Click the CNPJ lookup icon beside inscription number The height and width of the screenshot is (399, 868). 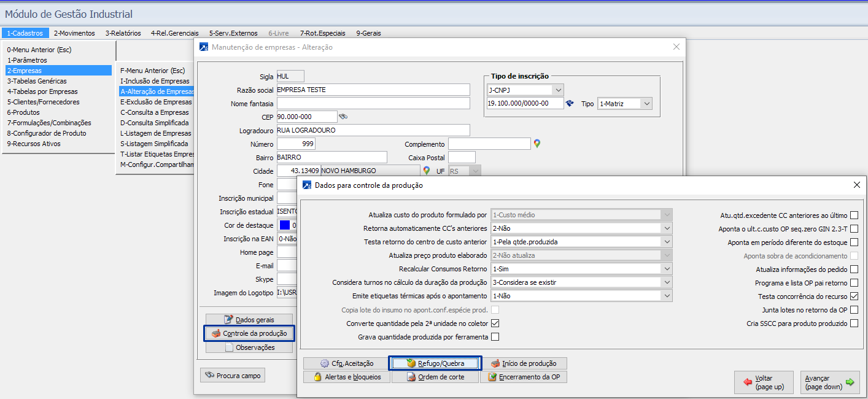[570, 104]
